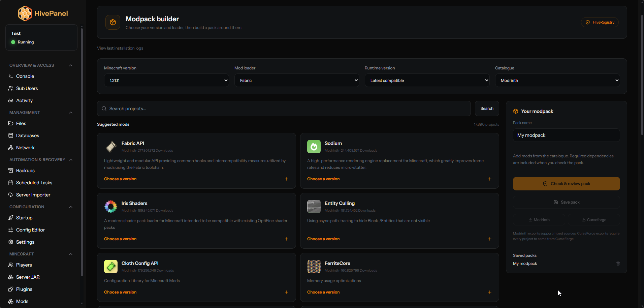The width and height of the screenshot is (644, 308).
Task: Open the Mod loader dropdown
Action: (297, 80)
